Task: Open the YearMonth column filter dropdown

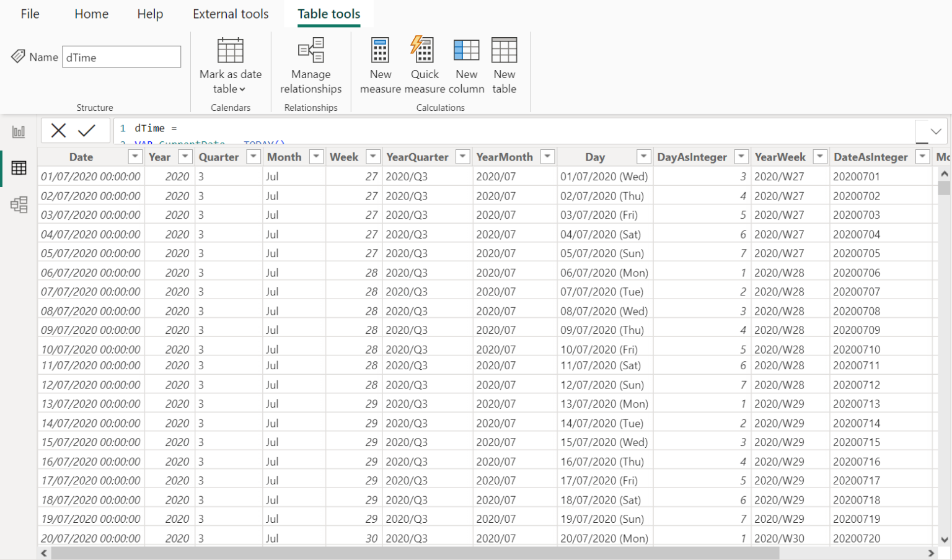Action: (547, 157)
